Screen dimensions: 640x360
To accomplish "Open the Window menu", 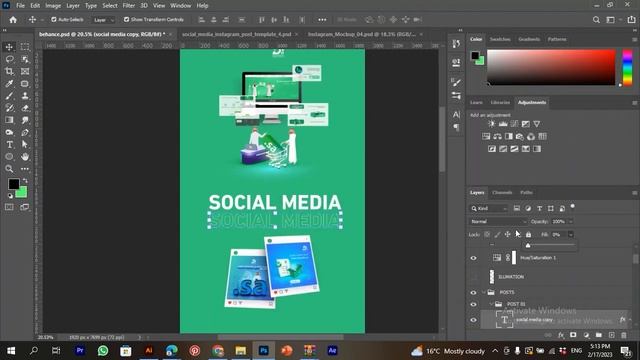I will [180, 6].
